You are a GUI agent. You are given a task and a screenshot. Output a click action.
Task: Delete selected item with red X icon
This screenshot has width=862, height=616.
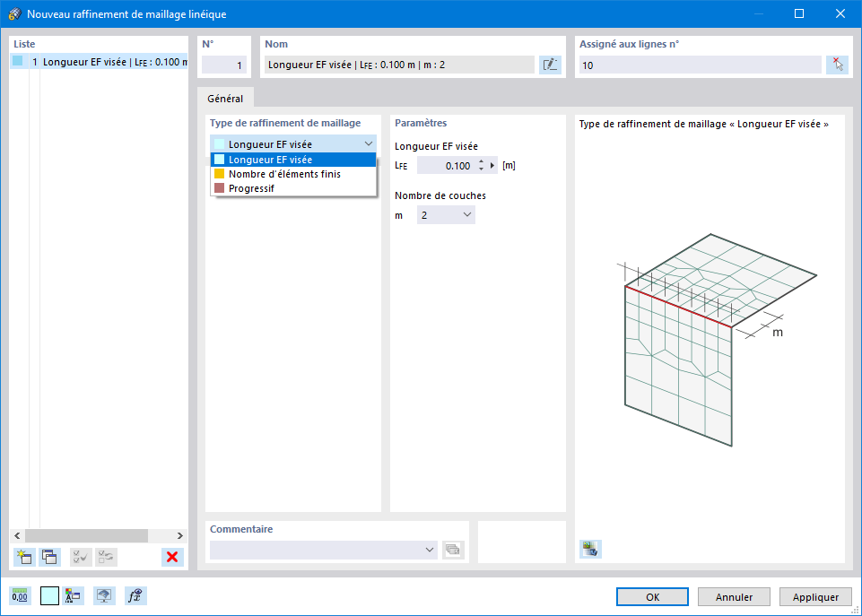point(172,557)
